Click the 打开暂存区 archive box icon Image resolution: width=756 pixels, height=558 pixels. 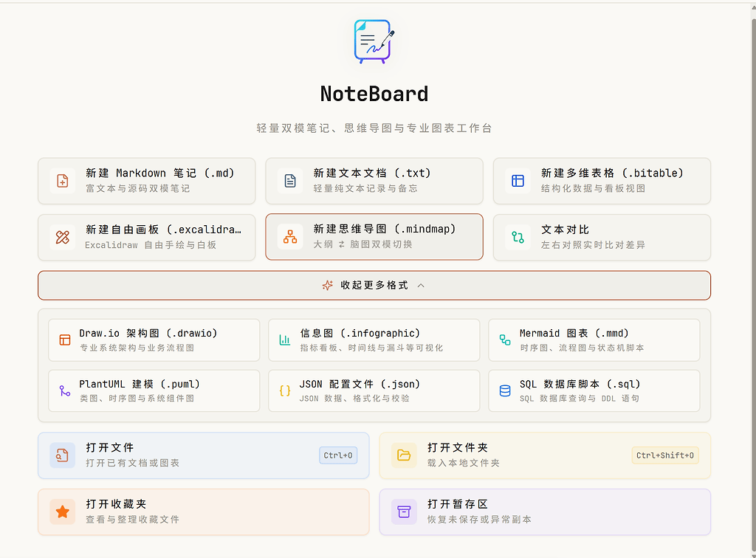404,512
